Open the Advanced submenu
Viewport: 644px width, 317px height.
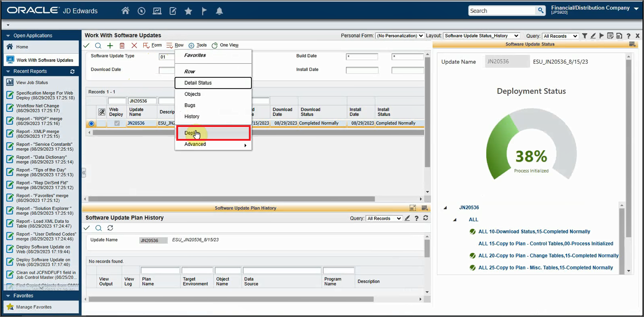tap(213, 144)
